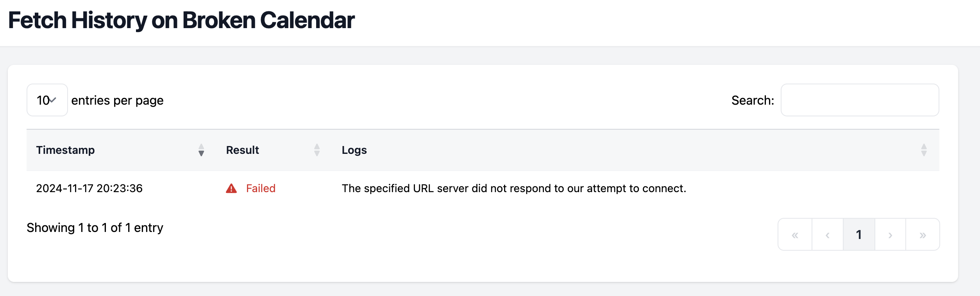Select the 2024-11-17 20:23:36 timestamp cell

pos(89,189)
